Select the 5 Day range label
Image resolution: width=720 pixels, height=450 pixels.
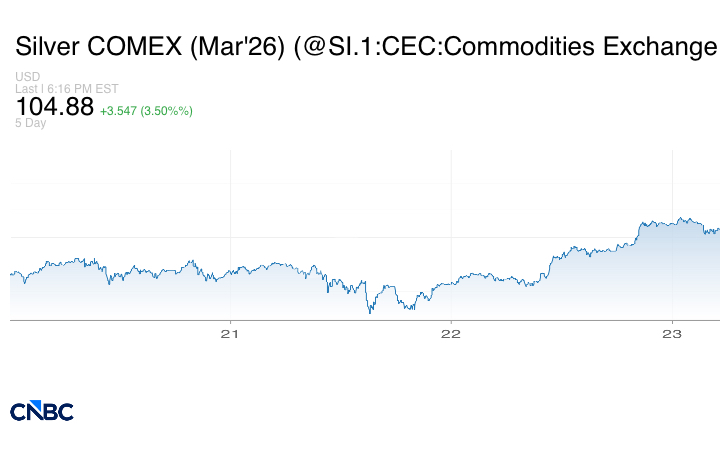(x=31, y=123)
